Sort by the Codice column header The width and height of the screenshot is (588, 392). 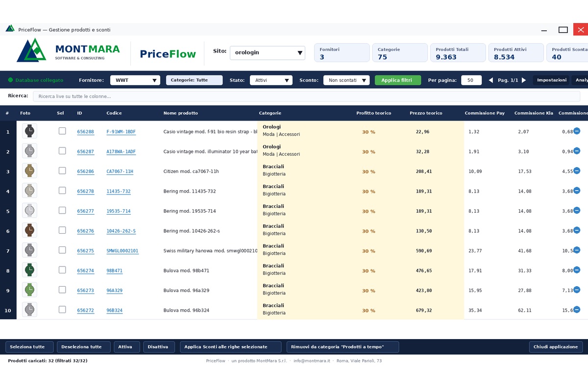point(114,113)
